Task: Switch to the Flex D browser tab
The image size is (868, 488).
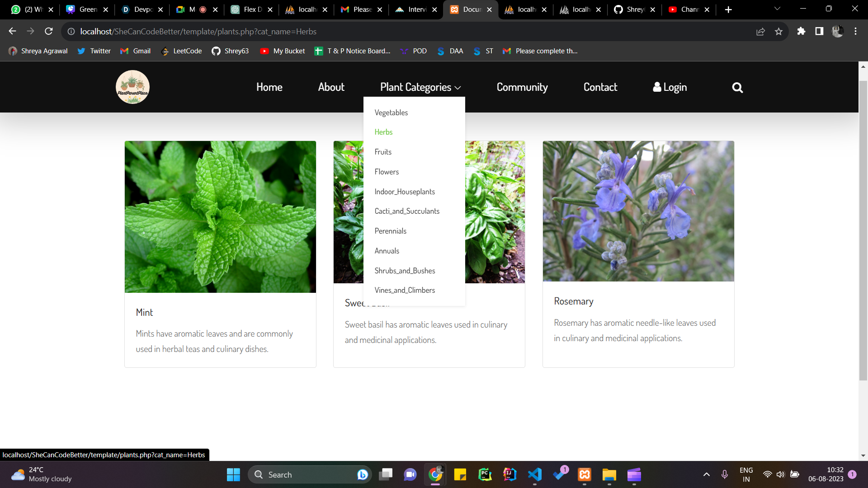Action: (x=251, y=9)
